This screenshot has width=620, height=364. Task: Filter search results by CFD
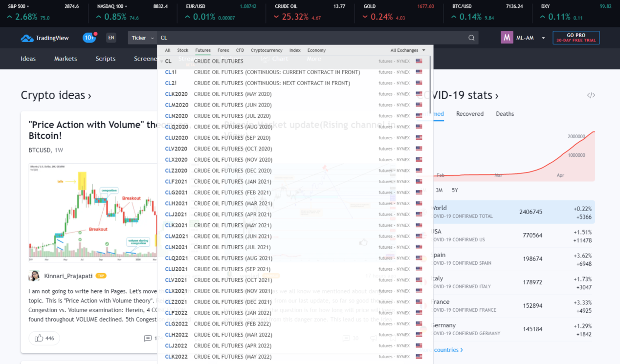[x=240, y=50]
